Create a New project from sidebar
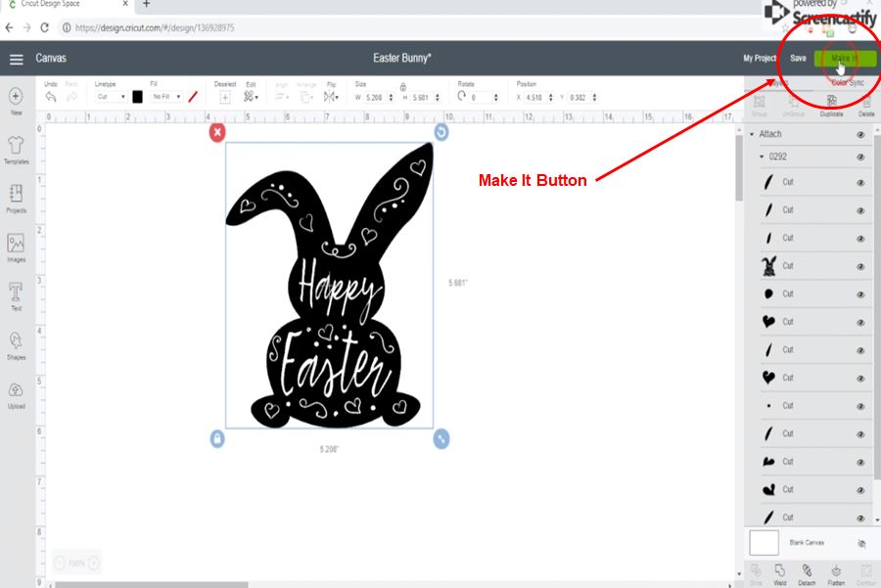The image size is (881, 588). click(16, 101)
